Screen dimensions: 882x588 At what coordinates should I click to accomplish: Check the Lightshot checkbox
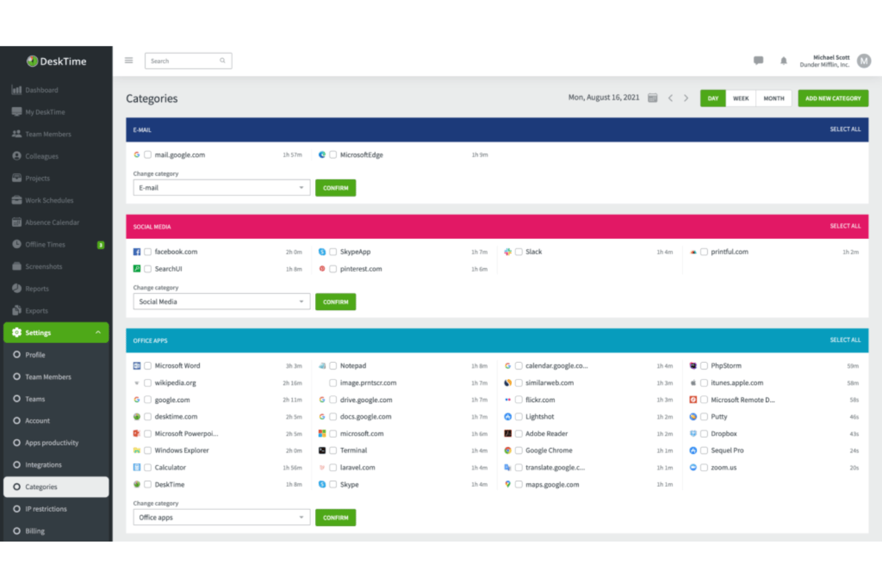coord(518,417)
